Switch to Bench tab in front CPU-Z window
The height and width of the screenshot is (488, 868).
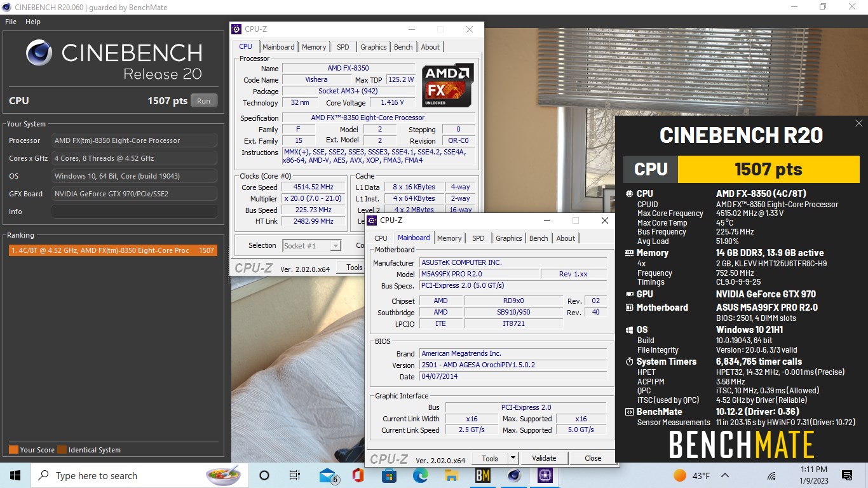(539, 238)
